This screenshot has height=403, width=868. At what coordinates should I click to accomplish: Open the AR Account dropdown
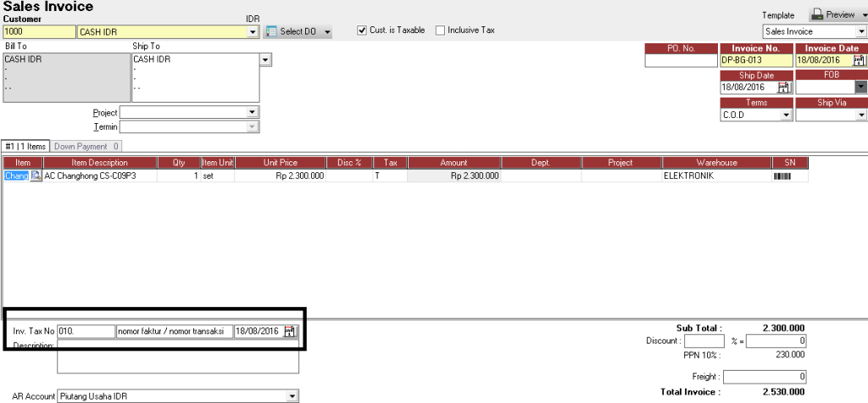292,396
